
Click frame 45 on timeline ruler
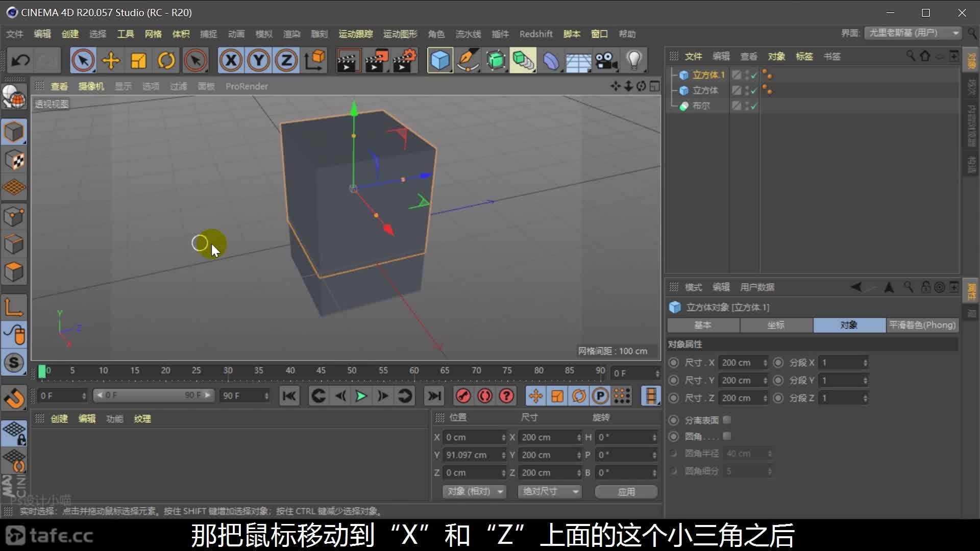click(321, 371)
